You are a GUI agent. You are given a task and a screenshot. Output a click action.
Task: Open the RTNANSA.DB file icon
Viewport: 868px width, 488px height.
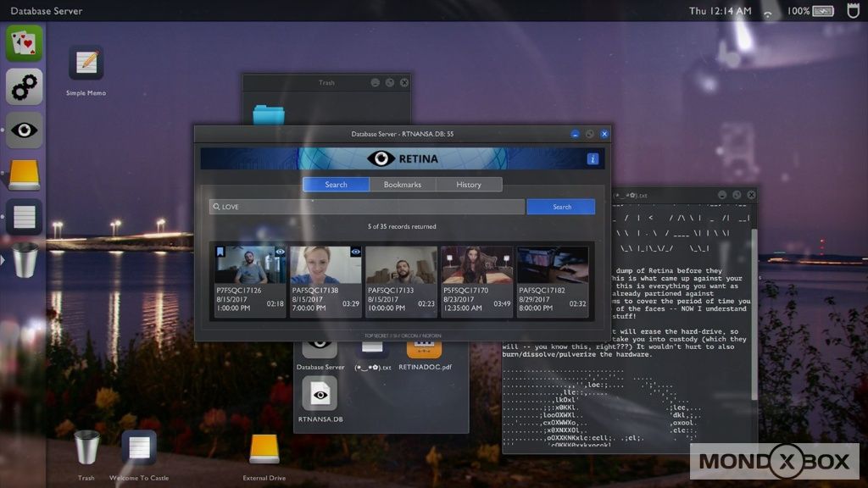(x=320, y=394)
